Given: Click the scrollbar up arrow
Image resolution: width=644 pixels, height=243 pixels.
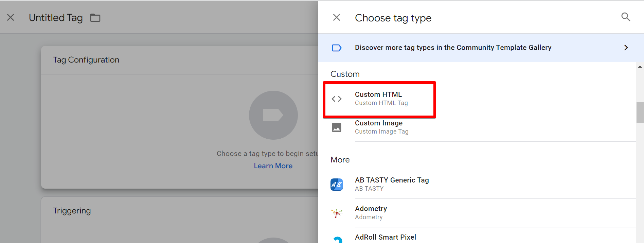Looking at the screenshot, I should pos(640,67).
